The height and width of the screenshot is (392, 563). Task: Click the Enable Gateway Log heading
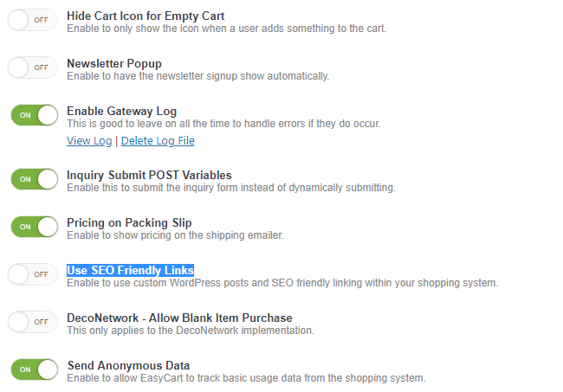point(121,111)
